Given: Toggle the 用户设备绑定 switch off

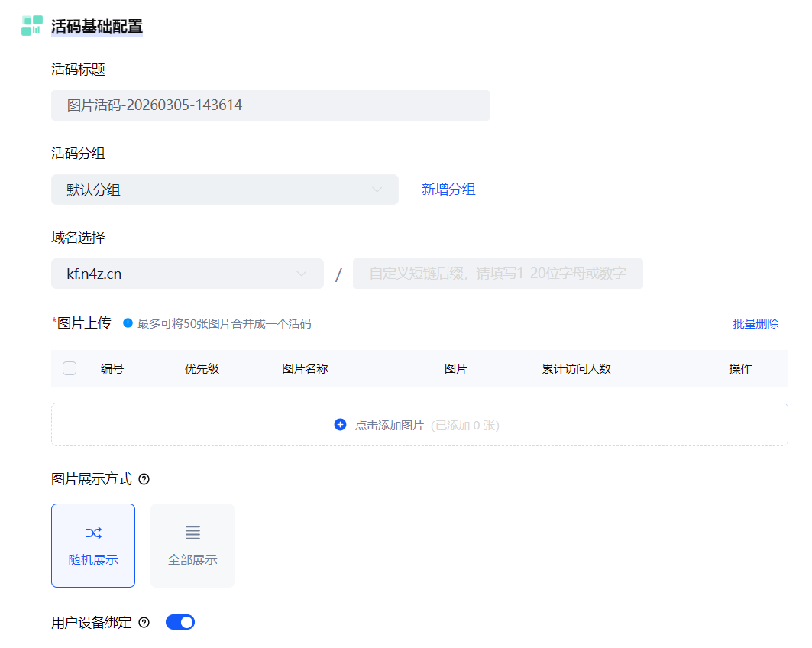Looking at the screenshot, I should [x=180, y=622].
